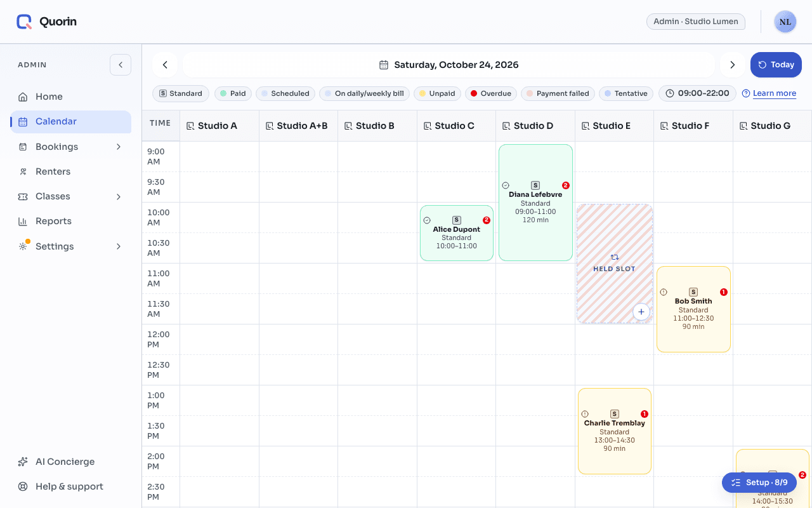Toggle the Overdue status filter

491,93
